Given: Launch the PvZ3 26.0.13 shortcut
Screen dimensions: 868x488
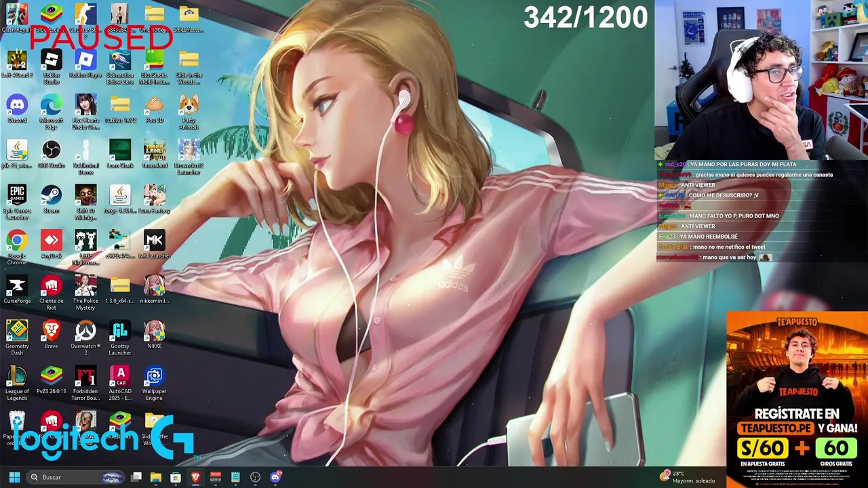Looking at the screenshot, I should tap(52, 380).
